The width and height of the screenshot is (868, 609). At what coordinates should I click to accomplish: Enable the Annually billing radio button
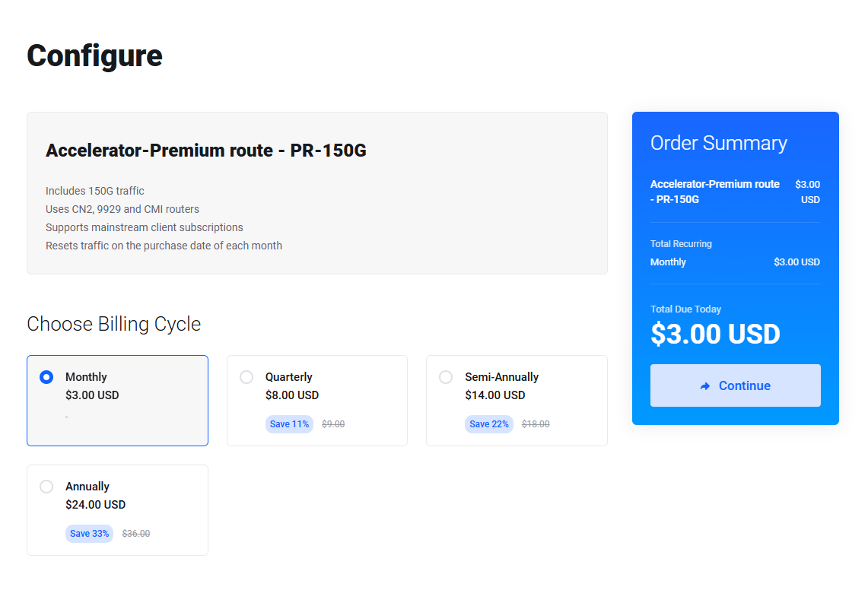tap(46, 487)
